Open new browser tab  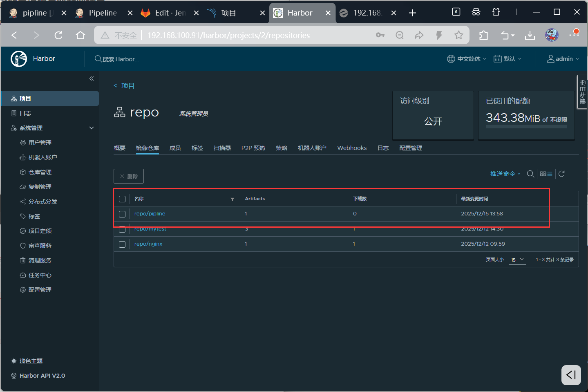pos(413,13)
